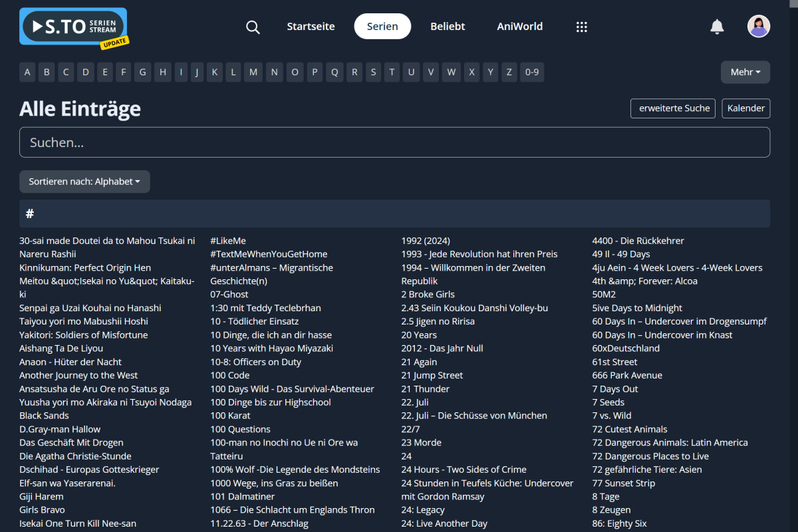Image resolution: width=798 pixels, height=532 pixels.
Task: Open the apps grid menu icon
Action: click(581, 27)
